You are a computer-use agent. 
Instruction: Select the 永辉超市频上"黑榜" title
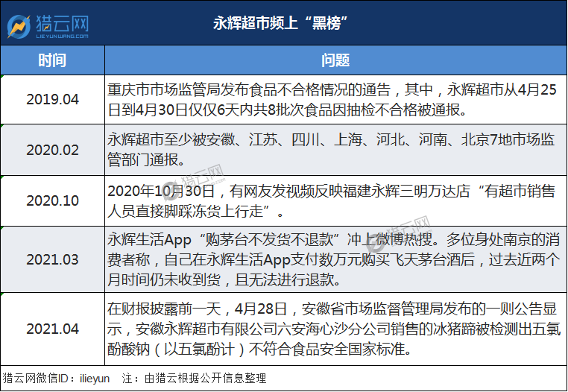280,24
